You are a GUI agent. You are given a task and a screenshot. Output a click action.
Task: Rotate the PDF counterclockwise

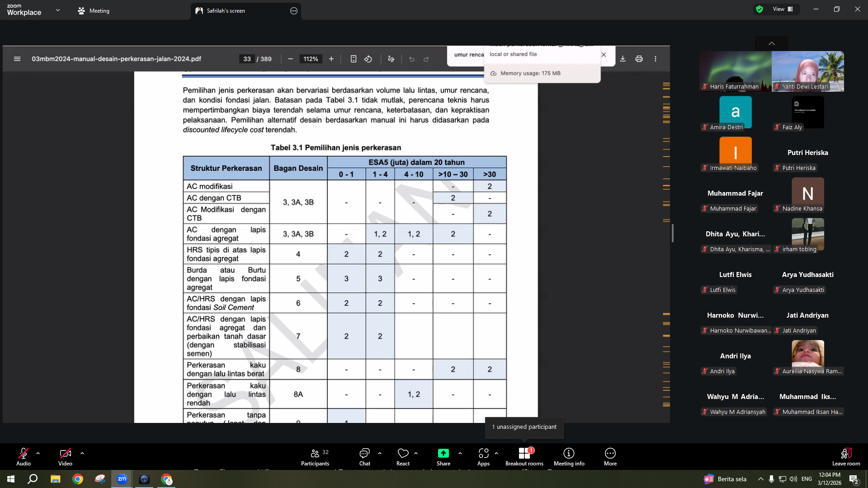pos(368,59)
